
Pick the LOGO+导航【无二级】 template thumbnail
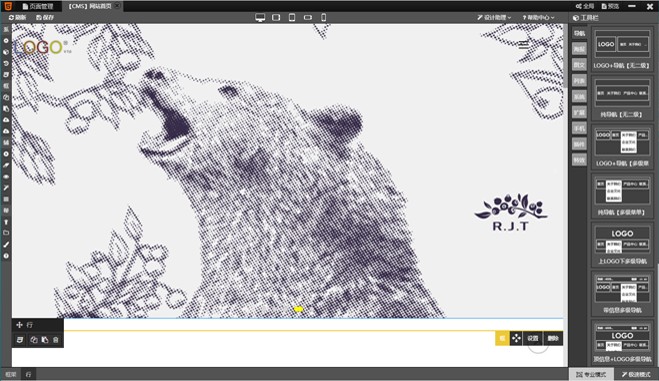coord(622,49)
